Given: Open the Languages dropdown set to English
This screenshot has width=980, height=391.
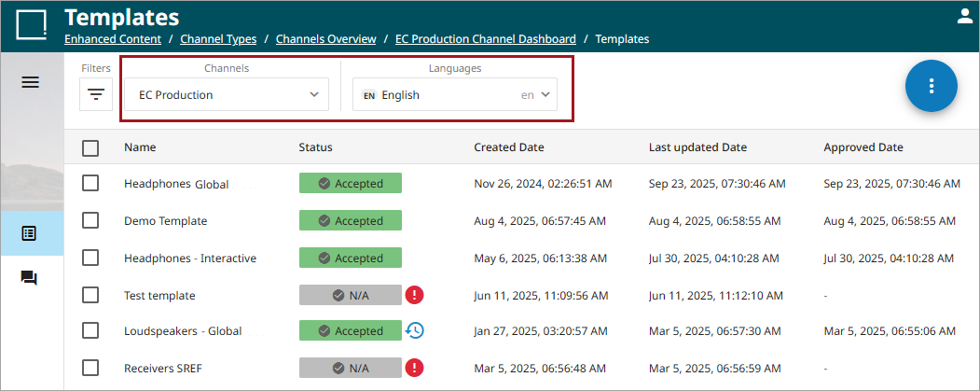Looking at the screenshot, I should pos(455,94).
